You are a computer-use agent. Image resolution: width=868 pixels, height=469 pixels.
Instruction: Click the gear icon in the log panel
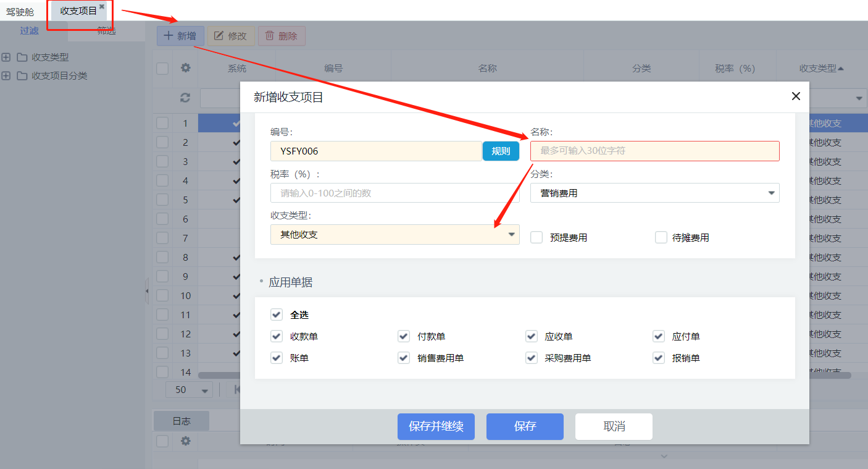(185, 441)
